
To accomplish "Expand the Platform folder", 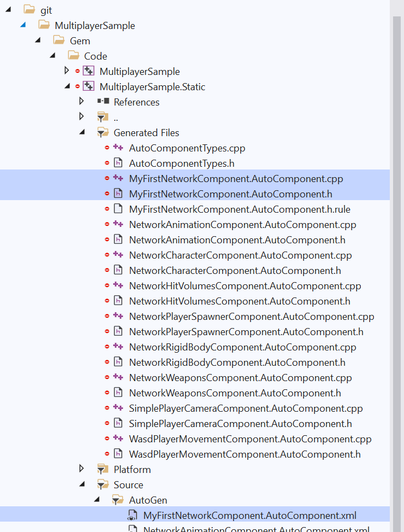I will click(x=81, y=469).
